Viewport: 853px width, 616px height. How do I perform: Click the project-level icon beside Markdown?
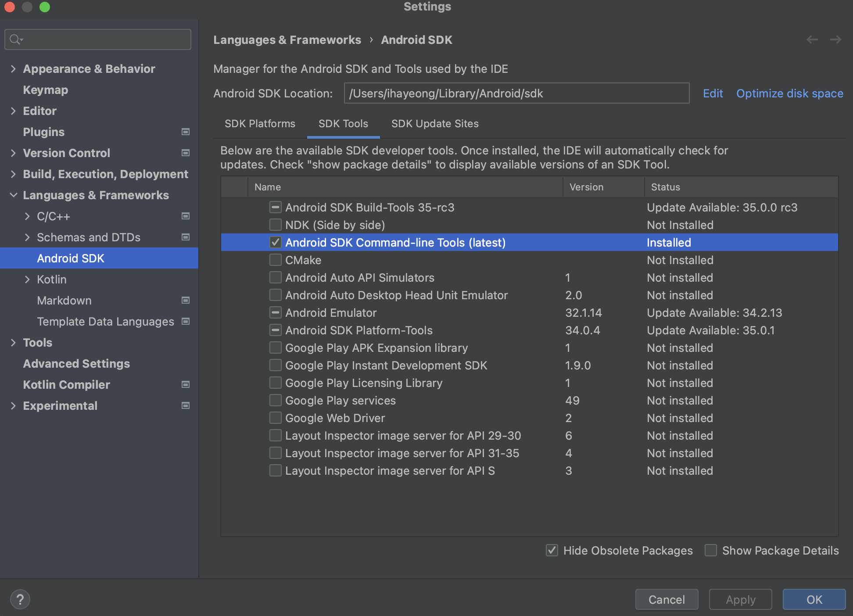[x=186, y=301]
